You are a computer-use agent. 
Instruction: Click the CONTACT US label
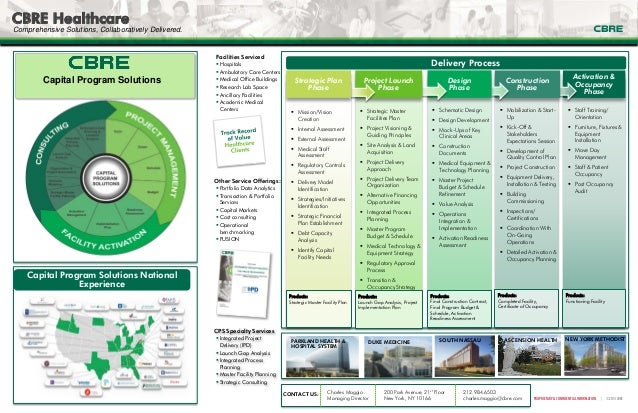[x=300, y=394]
